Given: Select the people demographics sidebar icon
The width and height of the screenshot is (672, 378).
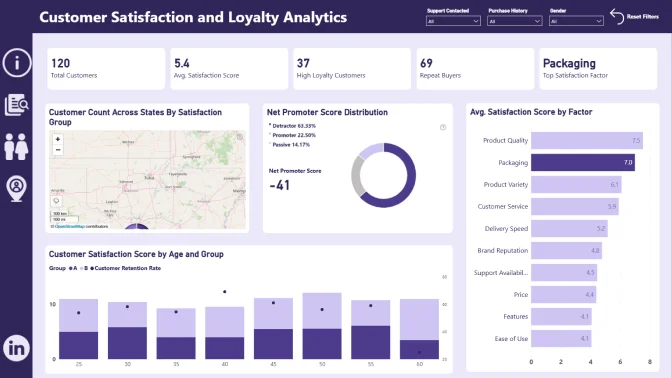Looking at the screenshot, I should [16, 147].
